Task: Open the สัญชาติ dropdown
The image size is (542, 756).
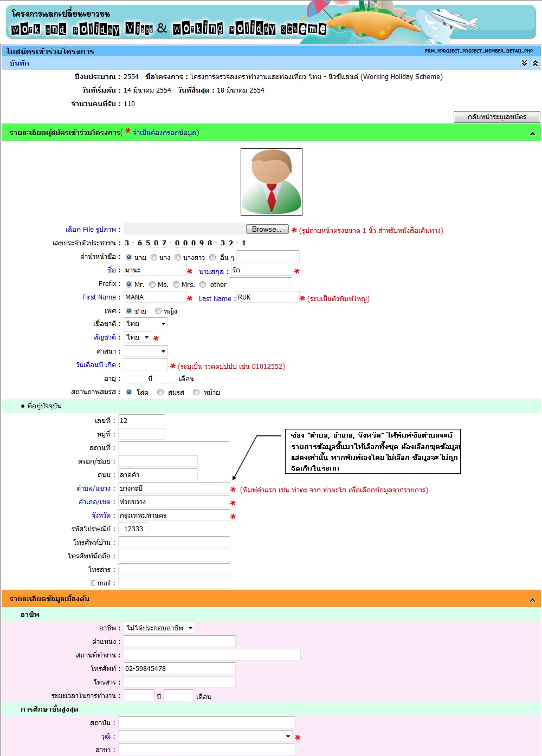Action: [138, 337]
